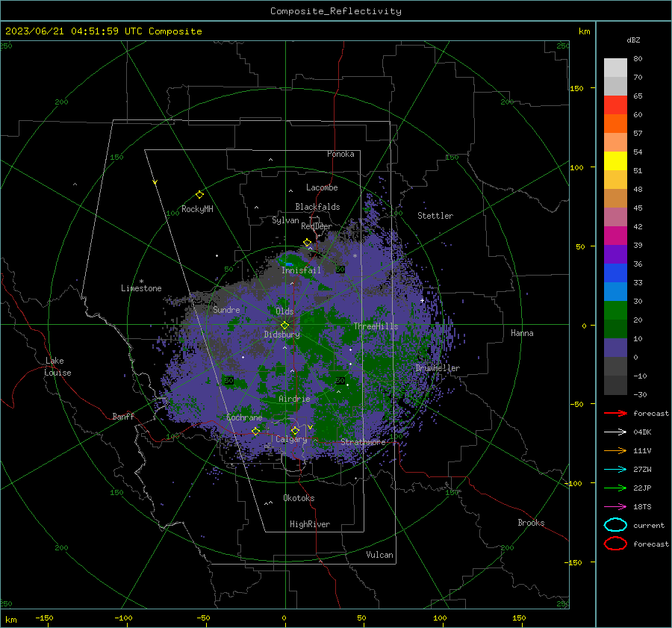672x628 pixels.
Task: Click the Olds label
Action: click(284, 311)
